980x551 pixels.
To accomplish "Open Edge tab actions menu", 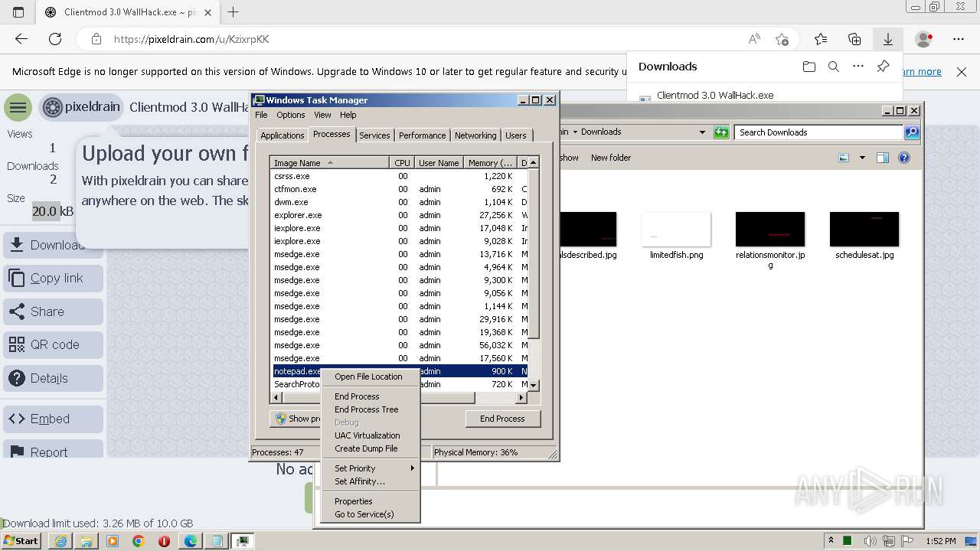I will coord(18,12).
